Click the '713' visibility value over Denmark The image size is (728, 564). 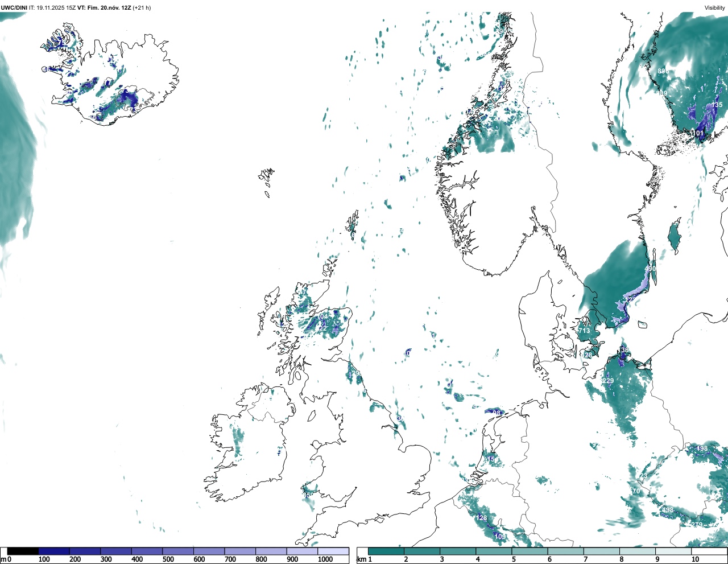(584, 331)
